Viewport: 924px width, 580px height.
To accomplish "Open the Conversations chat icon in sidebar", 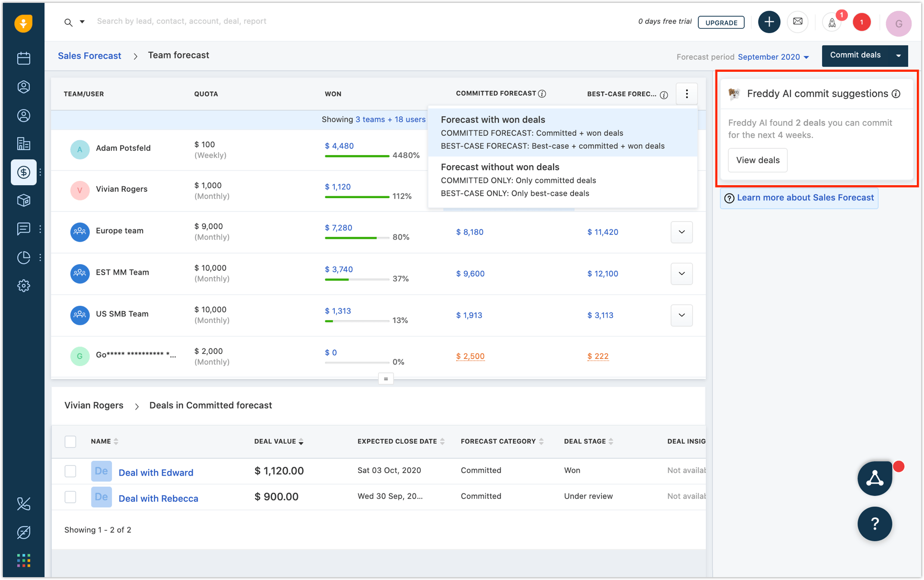I will point(23,229).
